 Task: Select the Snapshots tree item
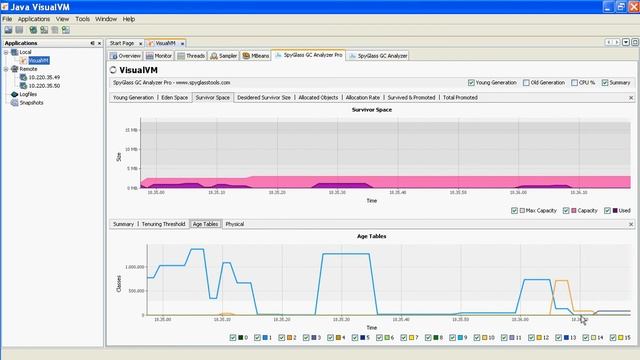31,103
